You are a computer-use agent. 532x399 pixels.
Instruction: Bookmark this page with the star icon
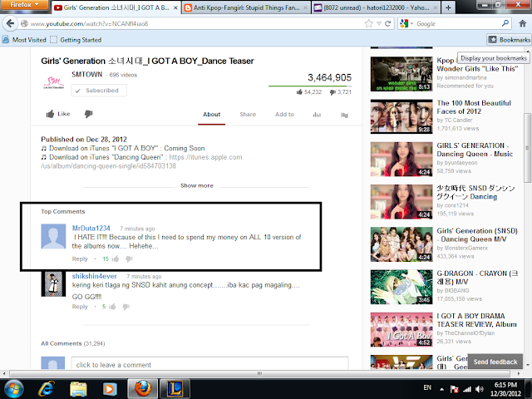(368, 23)
